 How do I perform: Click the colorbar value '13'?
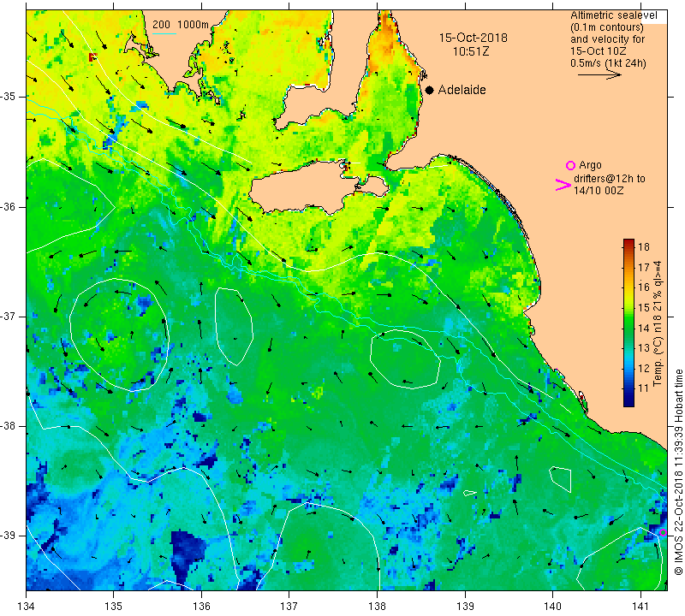pos(644,348)
